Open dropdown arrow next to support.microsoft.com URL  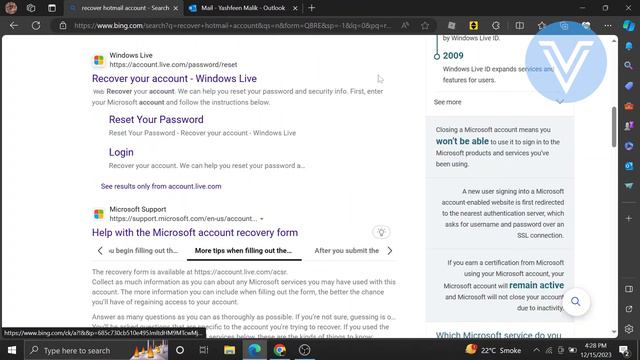(x=262, y=219)
